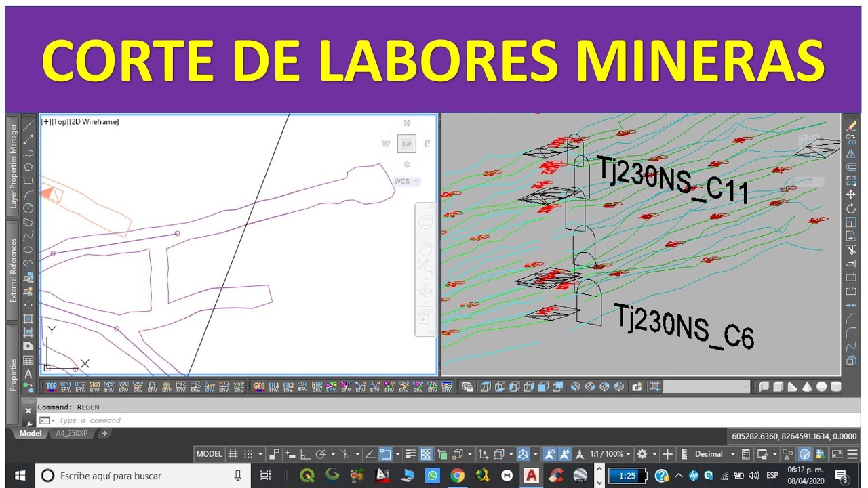Open annotation scale 1:1 / 100% dropdown

pos(611,453)
